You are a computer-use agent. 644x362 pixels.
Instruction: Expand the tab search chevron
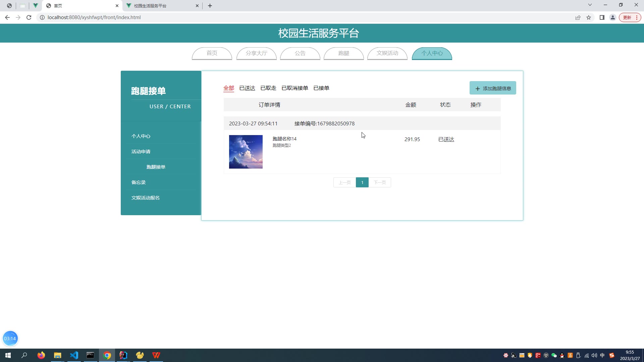[x=590, y=5]
